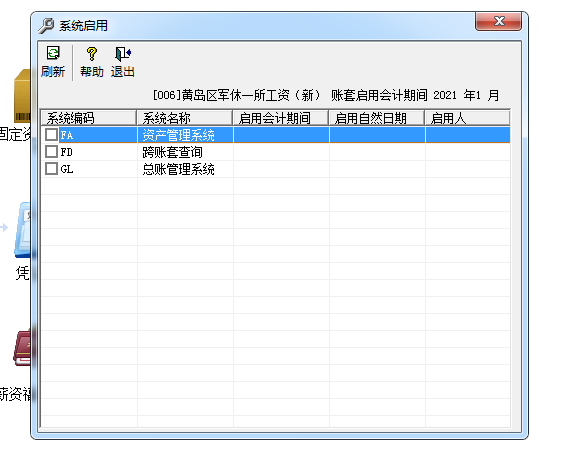Click the 启用自然日期 column header
The width and height of the screenshot is (586, 473).
coord(377,118)
